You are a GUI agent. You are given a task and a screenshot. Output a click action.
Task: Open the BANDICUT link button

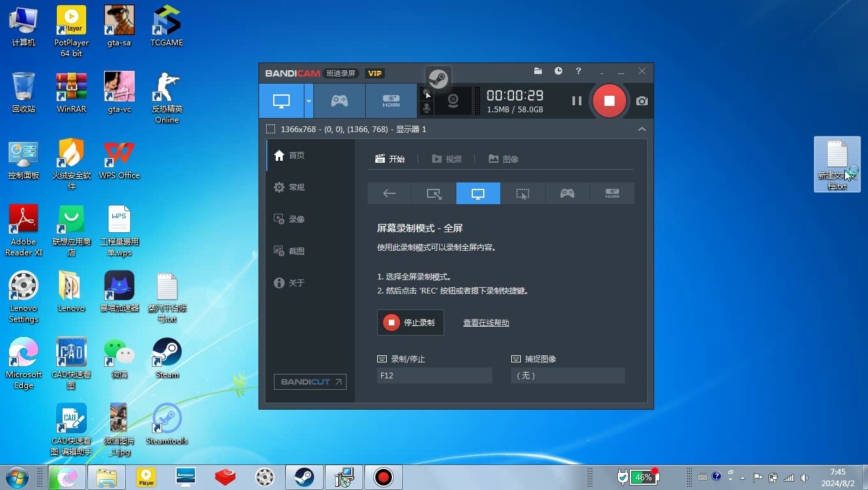(x=310, y=382)
